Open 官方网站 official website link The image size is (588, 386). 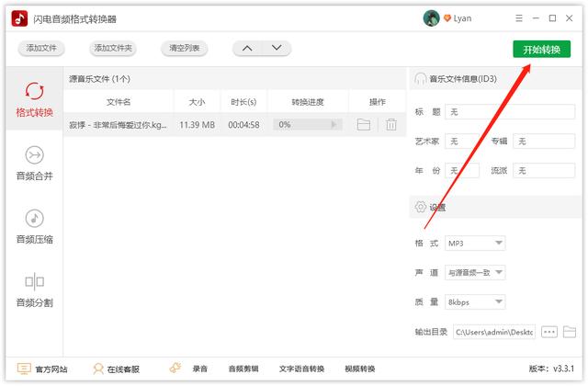(x=51, y=369)
